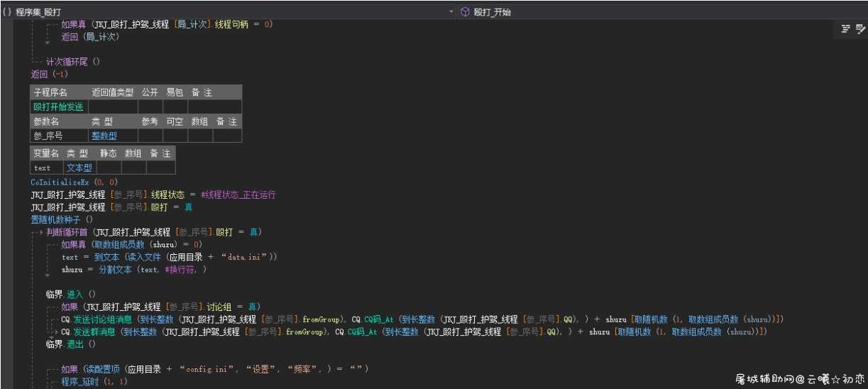Select the 殴打开始发送 subroutine name cell
This screenshot has height=389, width=868.
tap(59, 107)
